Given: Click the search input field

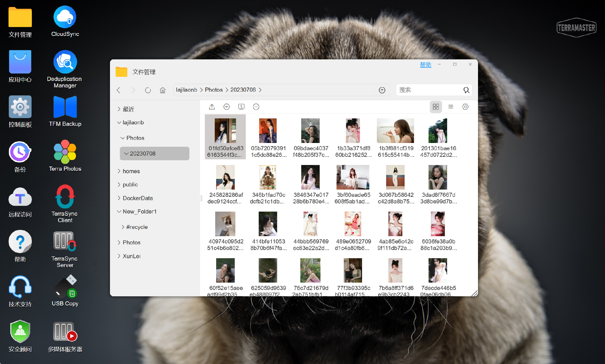Looking at the screenshot, I should (x=429, y=90).
